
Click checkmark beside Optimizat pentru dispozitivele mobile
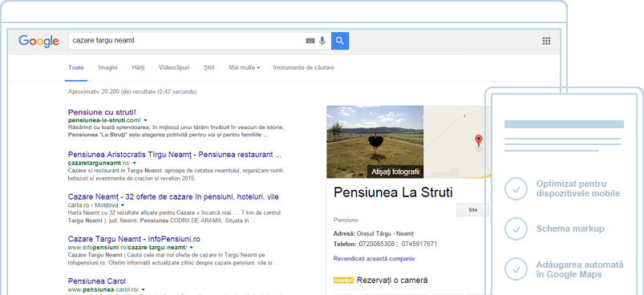click(516, 188)
